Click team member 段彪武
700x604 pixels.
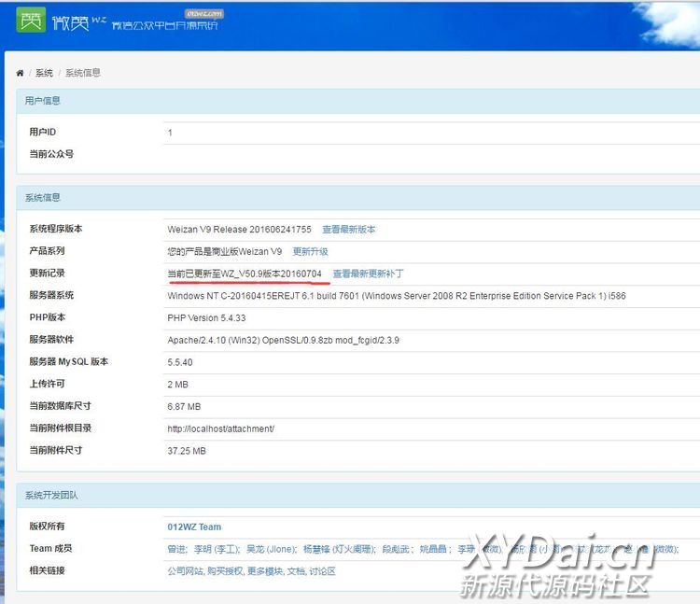pyautogui.click(x=398, y=549)
